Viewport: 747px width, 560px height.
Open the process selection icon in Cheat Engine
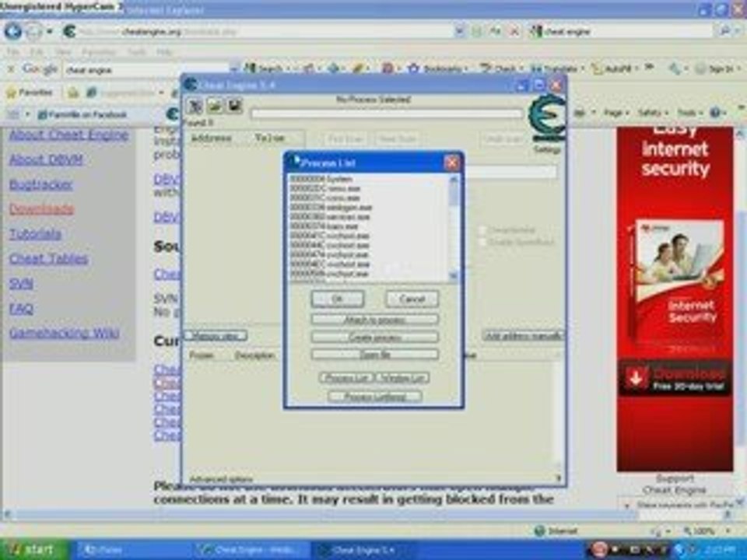195,106
